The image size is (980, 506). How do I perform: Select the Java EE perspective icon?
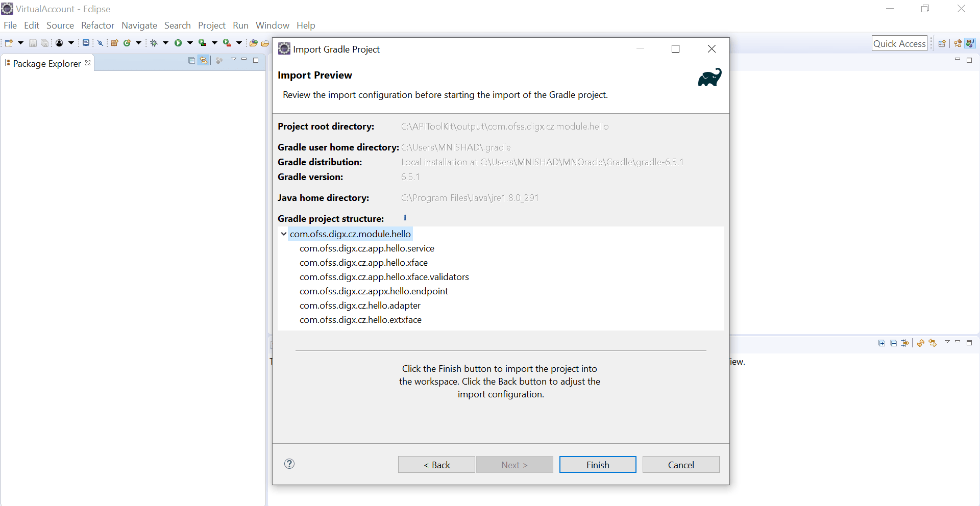pyautogui.click(x=959, y=43)
